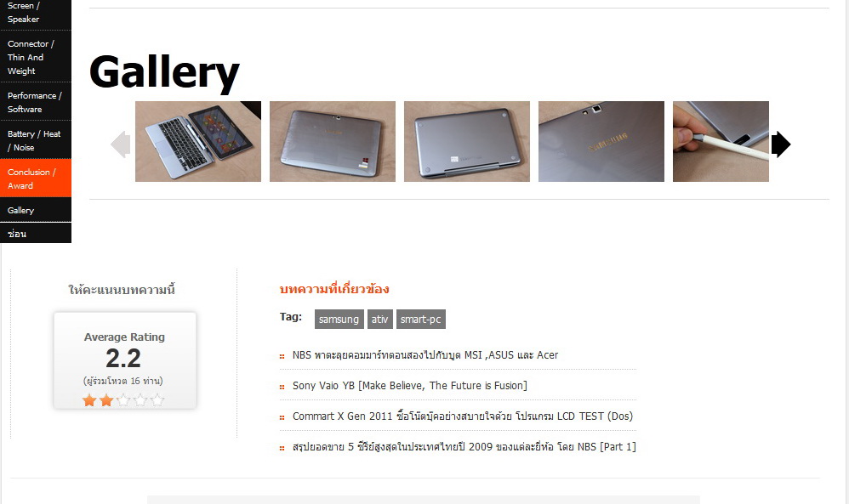Open the stylus pen thumbnail

point(721,141)
